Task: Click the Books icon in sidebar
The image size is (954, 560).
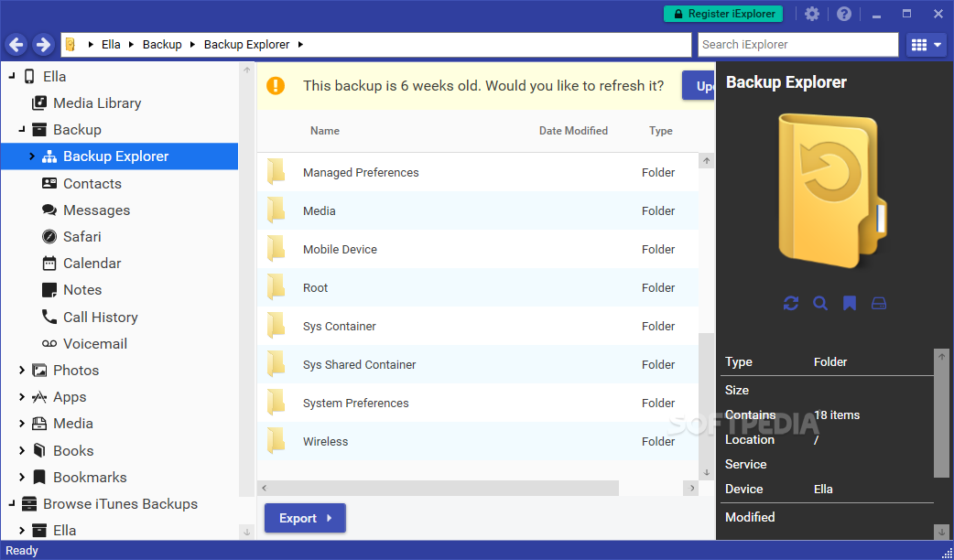Action: [x=39, y=450]
